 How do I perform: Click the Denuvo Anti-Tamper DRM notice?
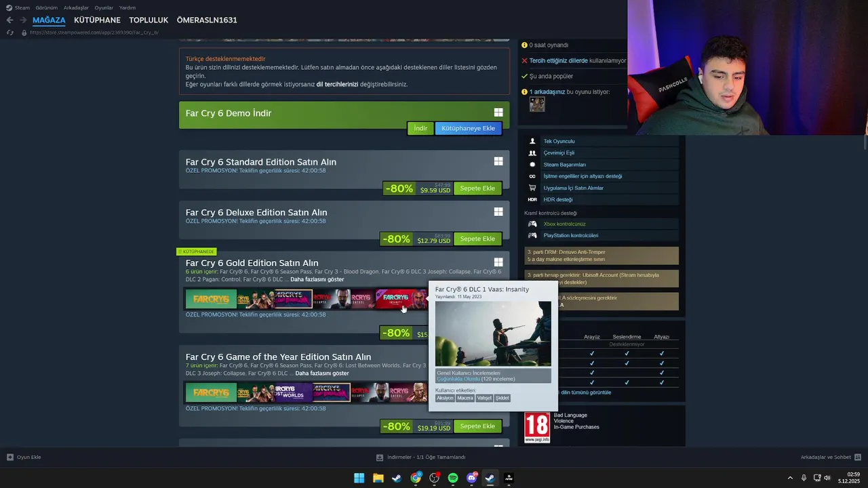pyautogui.click(x=601, y=256)
